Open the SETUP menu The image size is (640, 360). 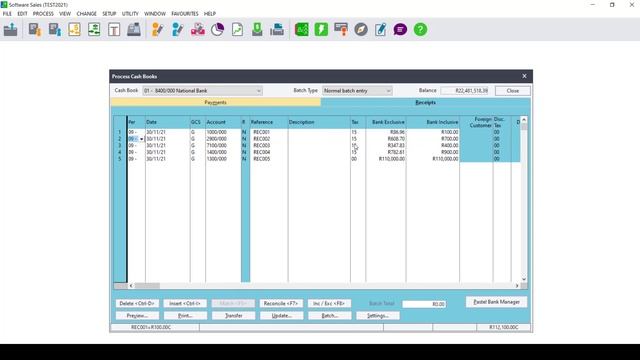[x=109, y=13]
